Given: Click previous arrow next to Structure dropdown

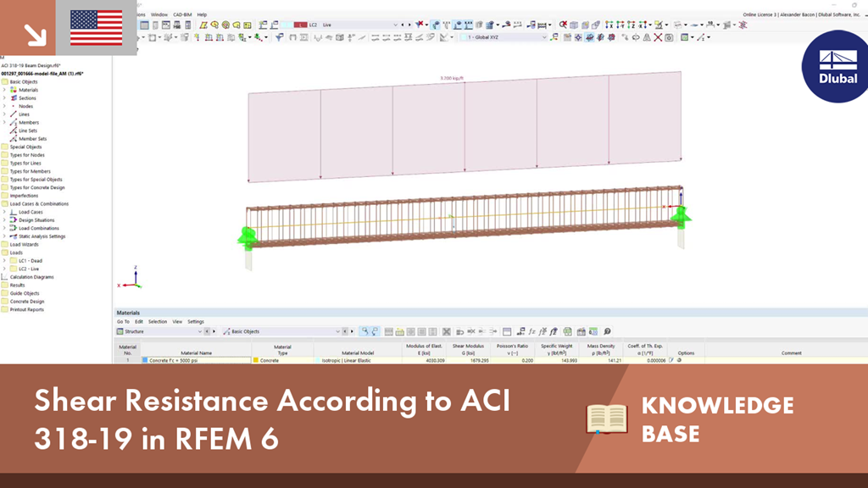Looking at the screenshot, I should tap(207, 331).
